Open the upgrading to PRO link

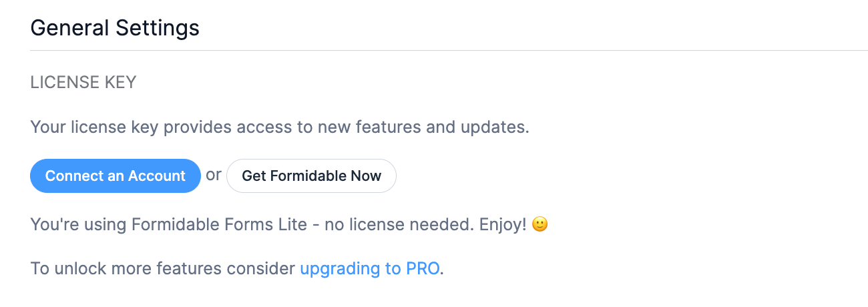(369, 269)
